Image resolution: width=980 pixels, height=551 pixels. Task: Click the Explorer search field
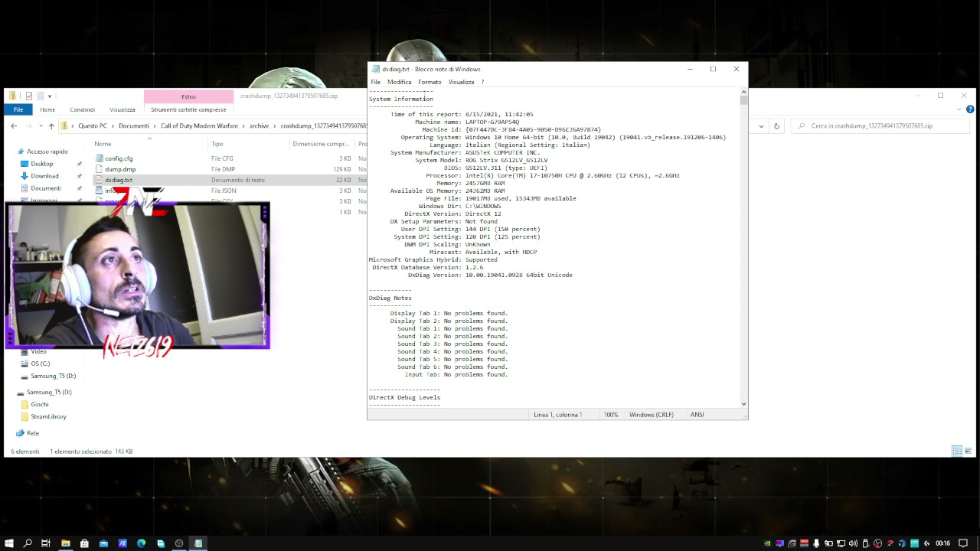coord(880,126)
